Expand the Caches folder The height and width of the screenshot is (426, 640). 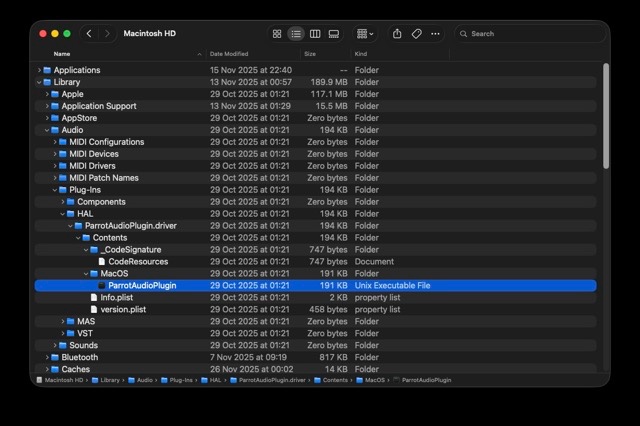(x=47, y=369)
